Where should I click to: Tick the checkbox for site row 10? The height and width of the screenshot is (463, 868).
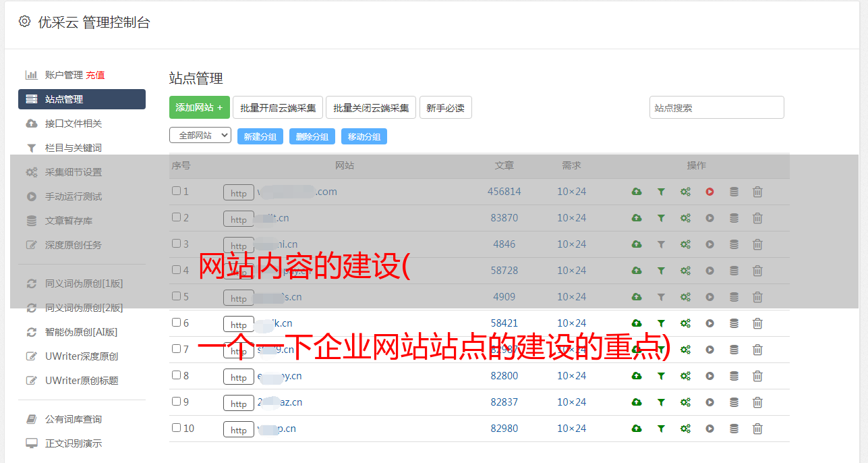point(176,428)
